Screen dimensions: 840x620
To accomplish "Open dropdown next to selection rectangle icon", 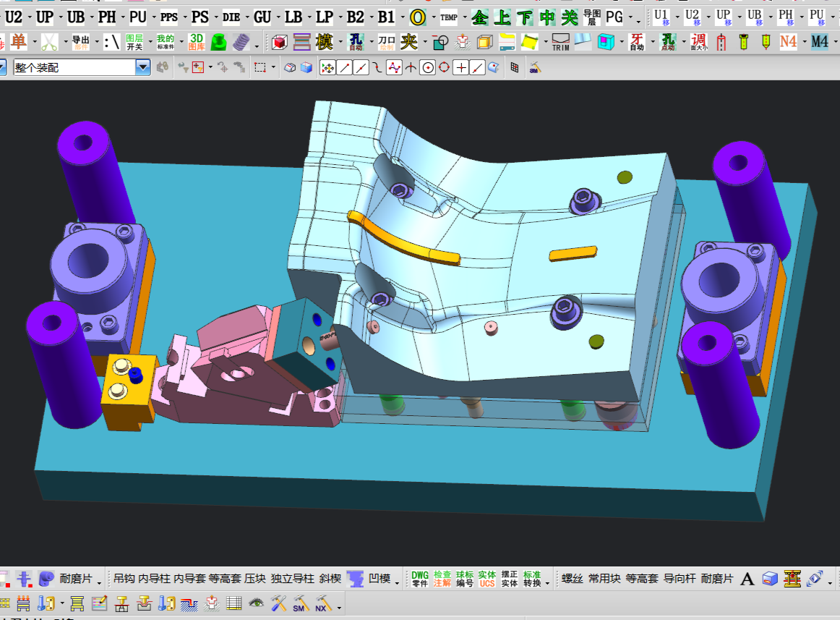I will [274, 67].
